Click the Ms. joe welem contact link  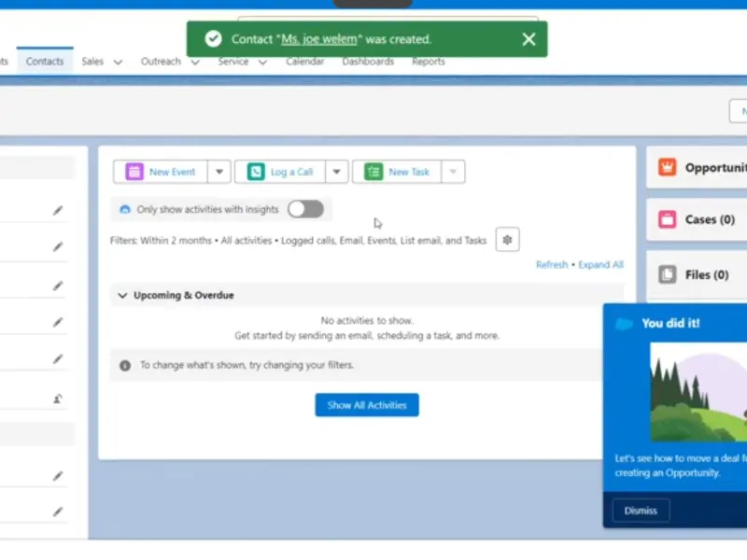pyautogui.click(x=318, y=39)
